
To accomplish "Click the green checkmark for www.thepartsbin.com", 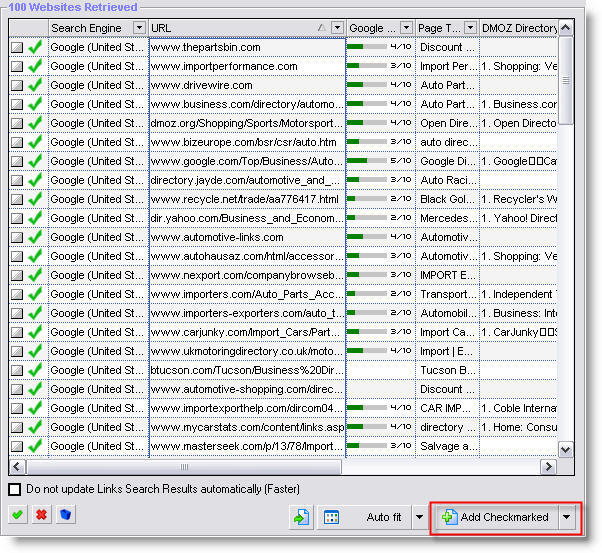I will 35,47.
